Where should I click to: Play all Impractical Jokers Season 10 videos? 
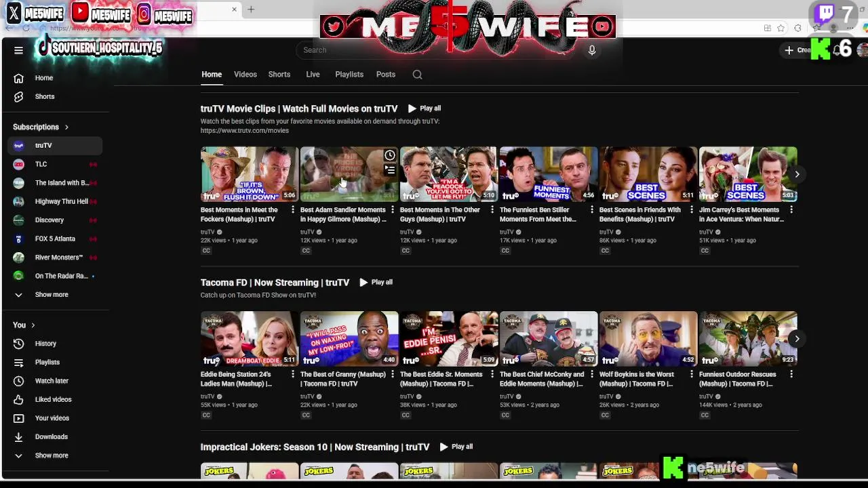(x=456, y=447)
